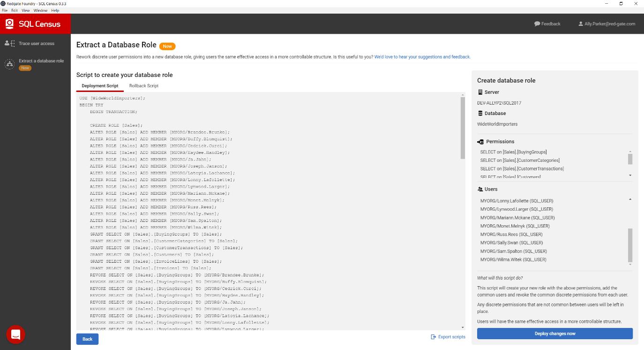Click script pane scroll down arrow

[463, 327]
